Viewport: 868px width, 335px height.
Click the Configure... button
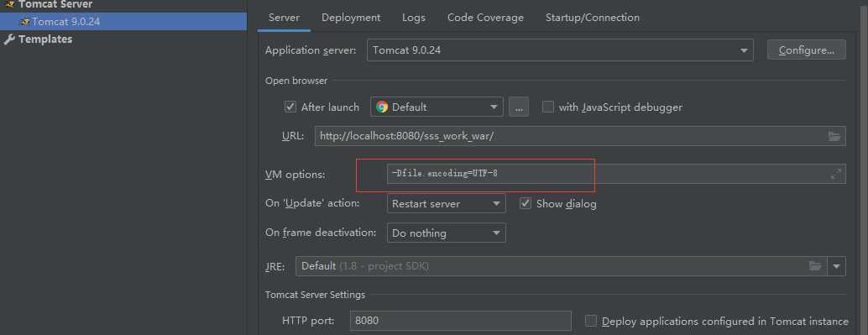click(807, 50)
